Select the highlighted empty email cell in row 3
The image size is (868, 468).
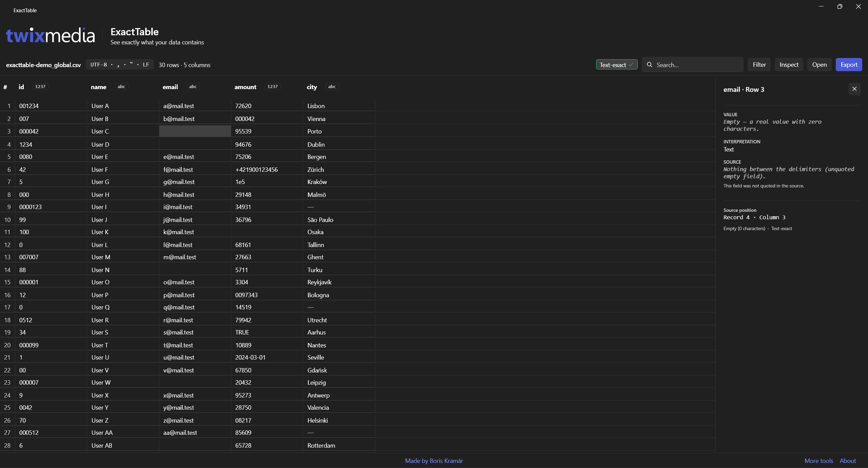pyautogui.click(x=195, y=131)
